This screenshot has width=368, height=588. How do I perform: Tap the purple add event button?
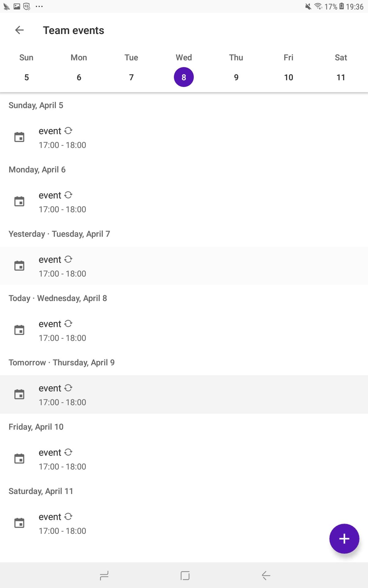pos(344,538)
